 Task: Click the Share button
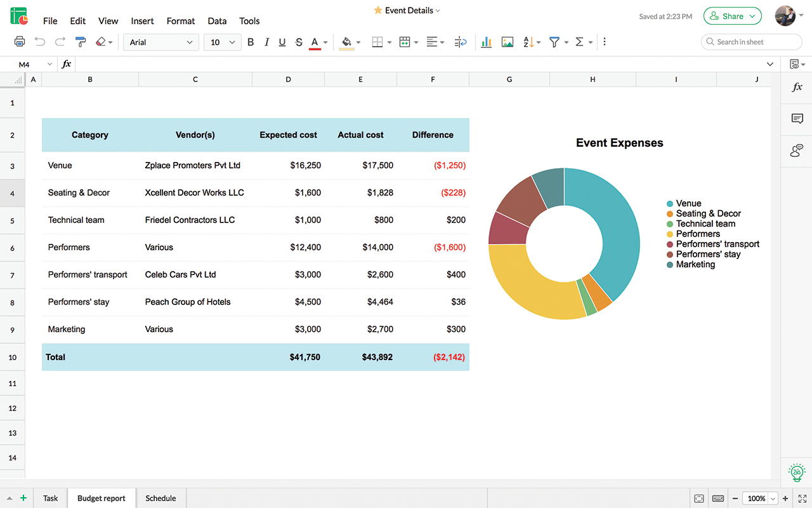tap(732, 17)
